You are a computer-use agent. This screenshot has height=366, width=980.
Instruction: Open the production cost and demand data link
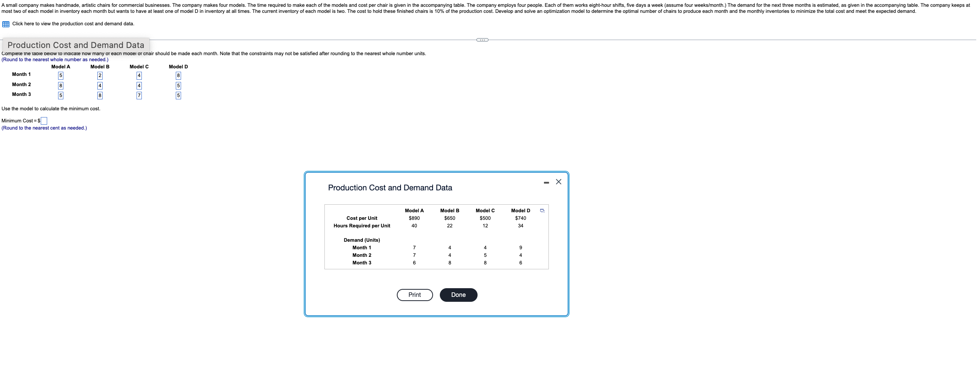point(72,24)
